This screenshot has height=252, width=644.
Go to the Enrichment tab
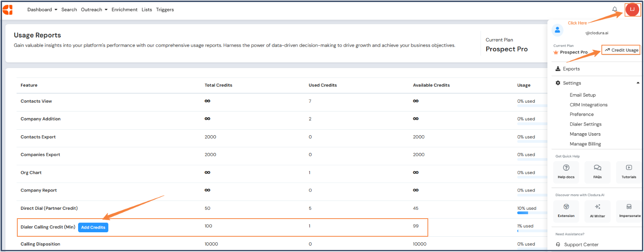coord(124,10)
